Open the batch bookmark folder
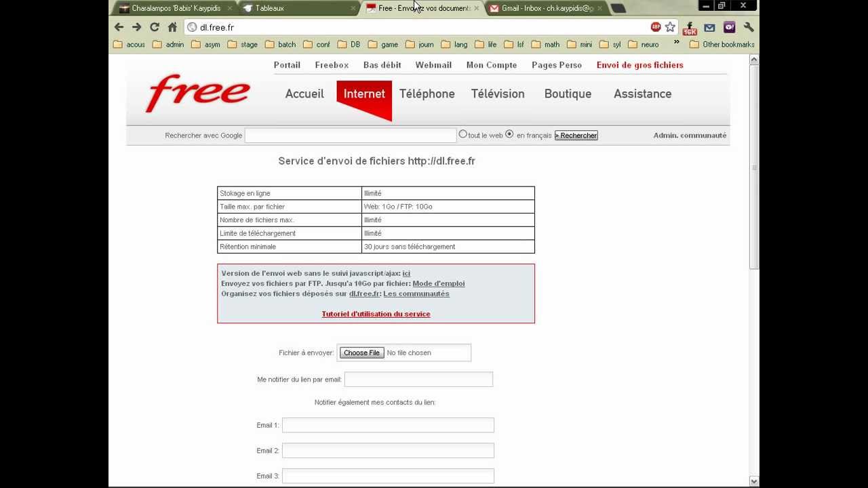 (281, 45)
